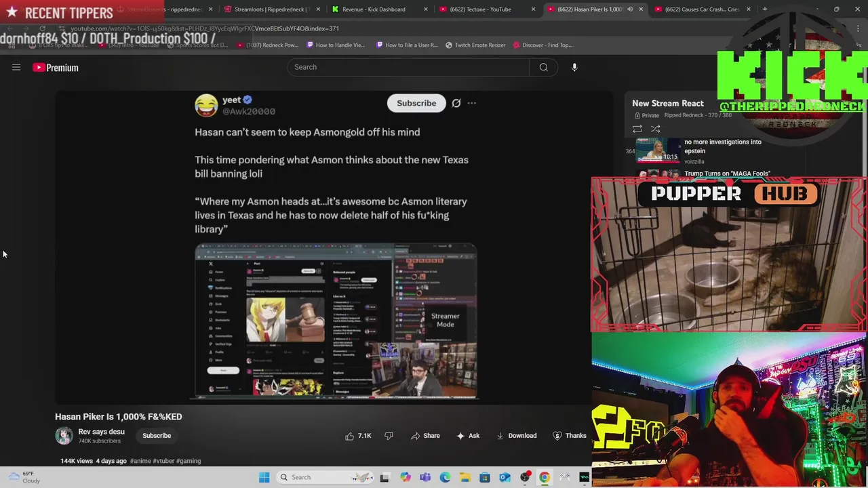Click the Windows taskbar Search box

[325, 477]
